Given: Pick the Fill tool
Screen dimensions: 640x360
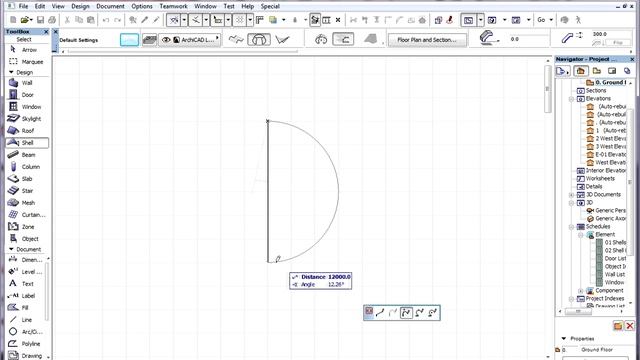Looking at the screenshot, I should pos(26,307).
